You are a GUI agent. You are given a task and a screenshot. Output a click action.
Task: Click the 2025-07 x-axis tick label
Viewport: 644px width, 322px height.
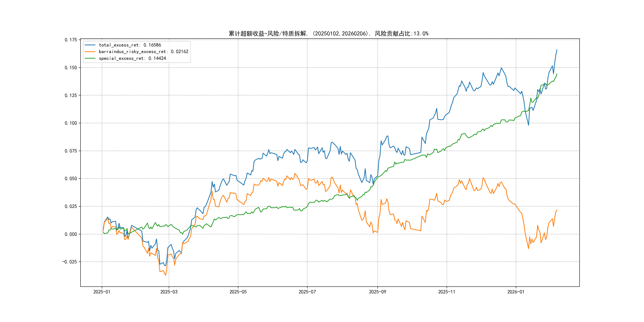(x=307, y=292)
